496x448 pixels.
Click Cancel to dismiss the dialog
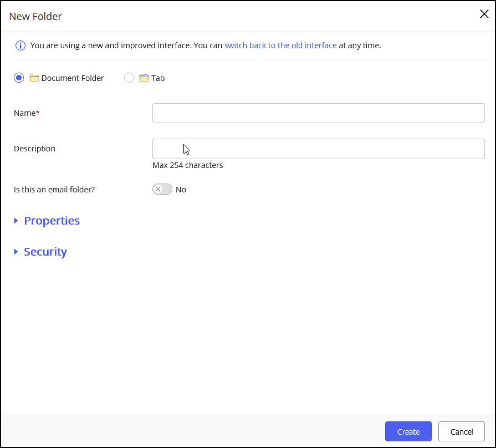(x=461, y=431)
